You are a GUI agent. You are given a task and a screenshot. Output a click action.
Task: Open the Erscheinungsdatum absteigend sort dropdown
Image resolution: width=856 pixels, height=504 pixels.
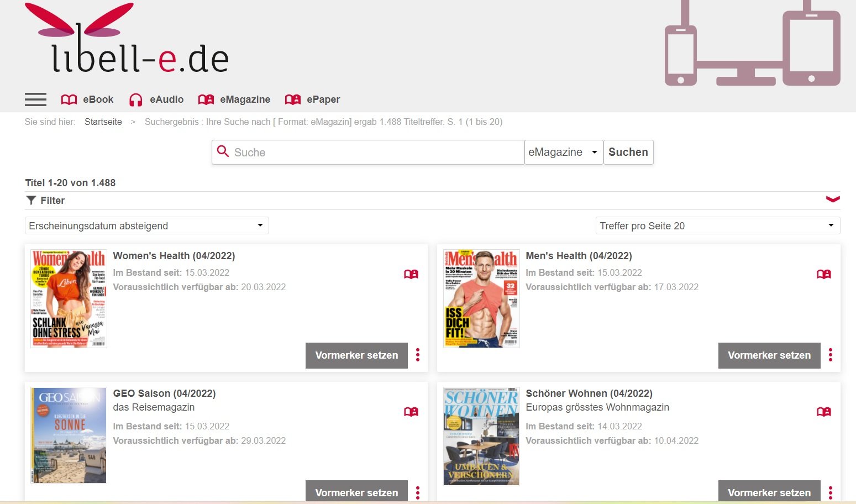coord(147,225)
